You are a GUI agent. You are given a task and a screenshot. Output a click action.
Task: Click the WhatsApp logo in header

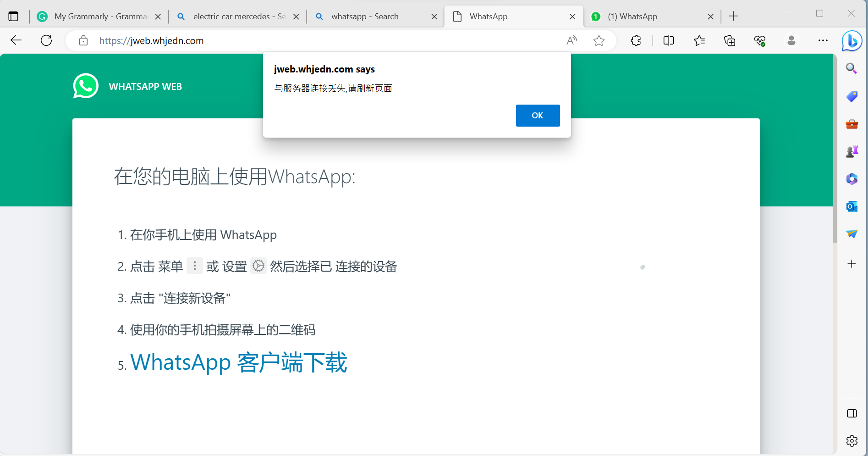tap(86, 86)
